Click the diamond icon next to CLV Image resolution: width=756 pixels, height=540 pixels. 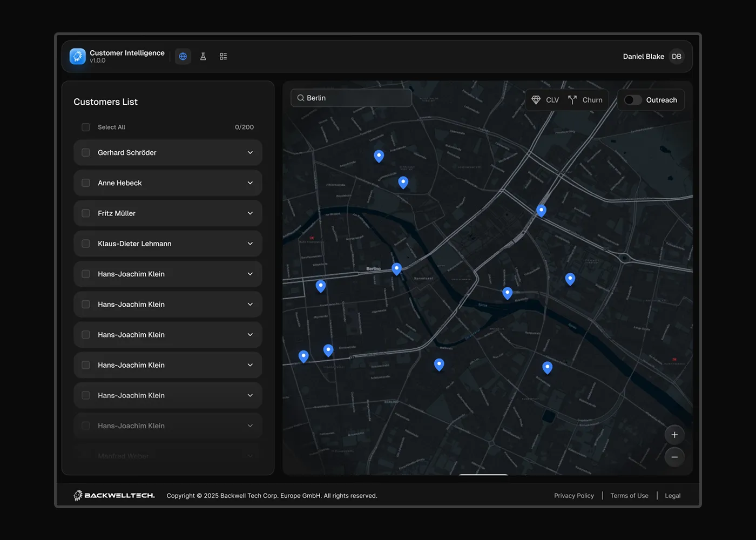tap(536, 99)
